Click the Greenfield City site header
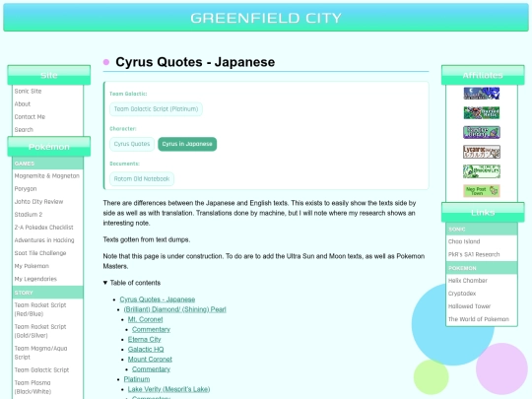This screenshot has width=532, height=399. point(266,18)
